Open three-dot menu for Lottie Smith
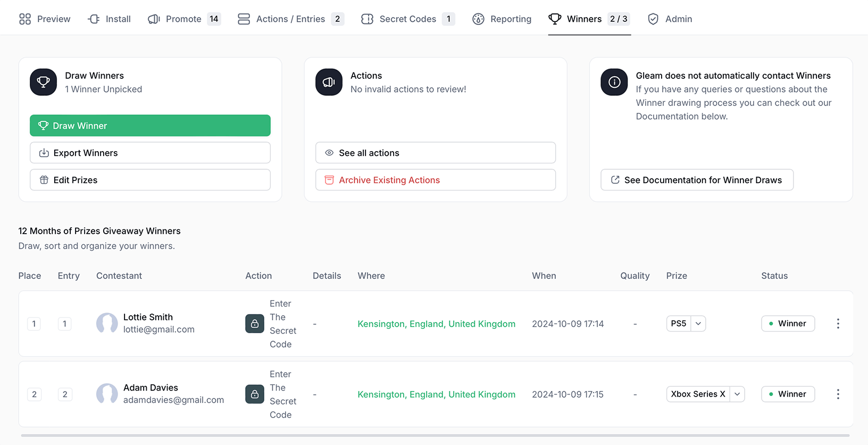Screen dimensions: 868x445 pos(838,324)
